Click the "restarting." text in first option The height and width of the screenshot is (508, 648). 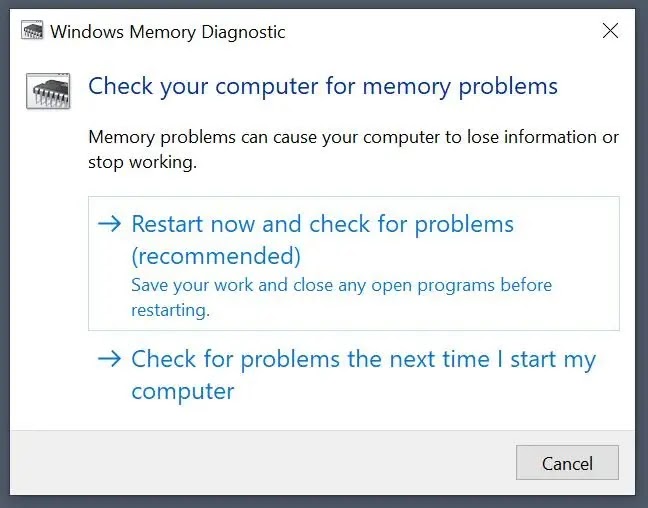[x=171, y=310]
